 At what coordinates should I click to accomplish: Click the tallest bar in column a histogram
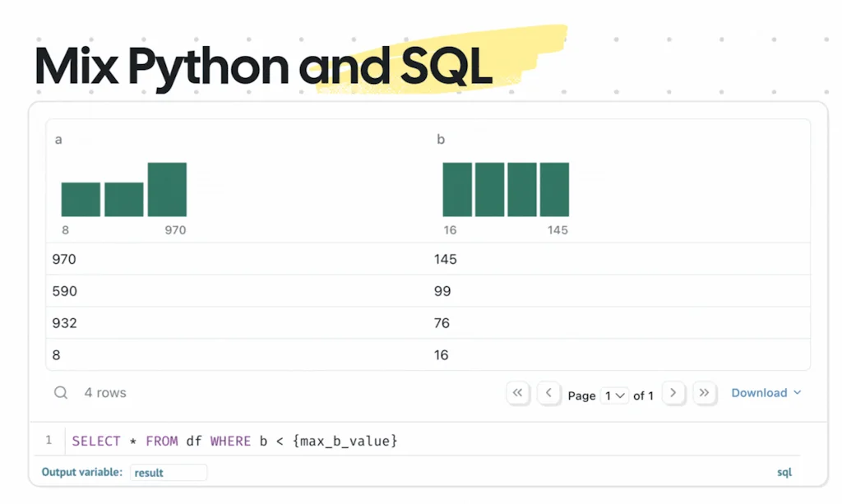(x=167, y=190)
